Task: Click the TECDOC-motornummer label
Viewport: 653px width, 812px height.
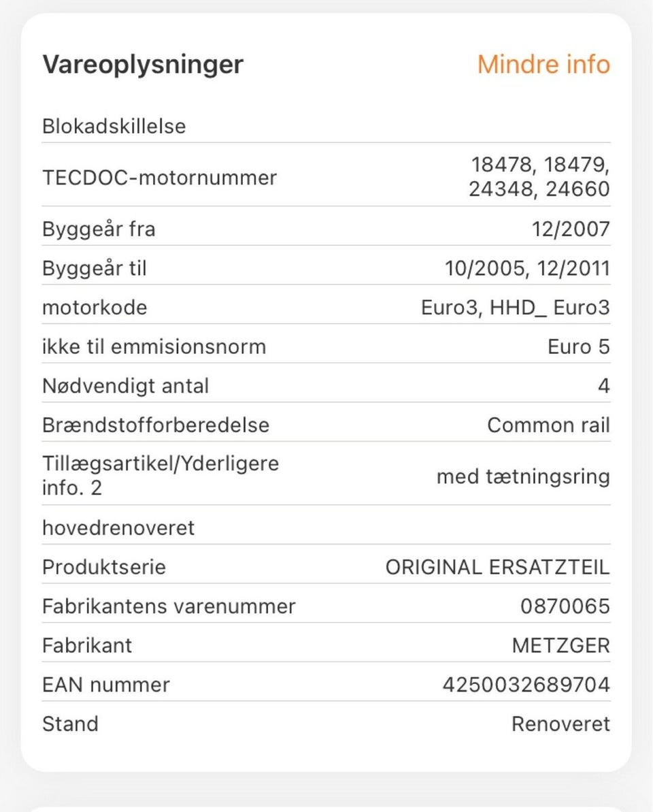Action: click(159, 178)
